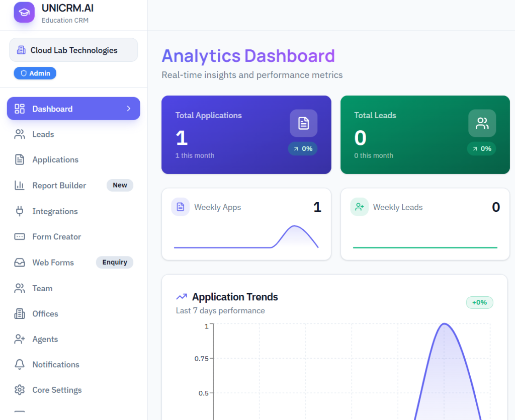Click the Enquiry badge beside Web Forms
This screenshot has width=515, height=420.
pos(115,263)
